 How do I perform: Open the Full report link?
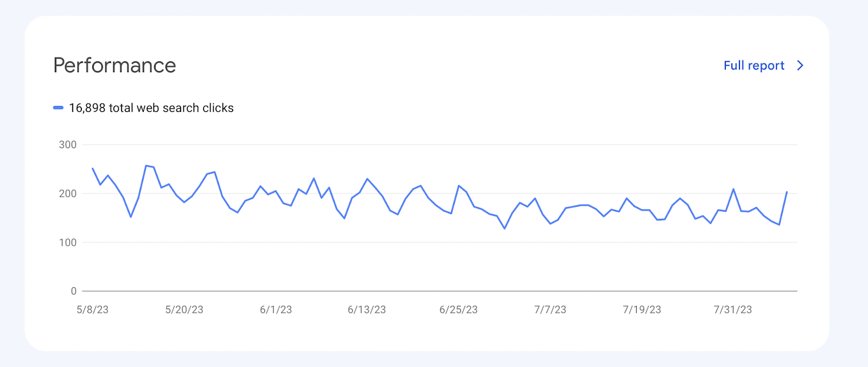(754, 65)
